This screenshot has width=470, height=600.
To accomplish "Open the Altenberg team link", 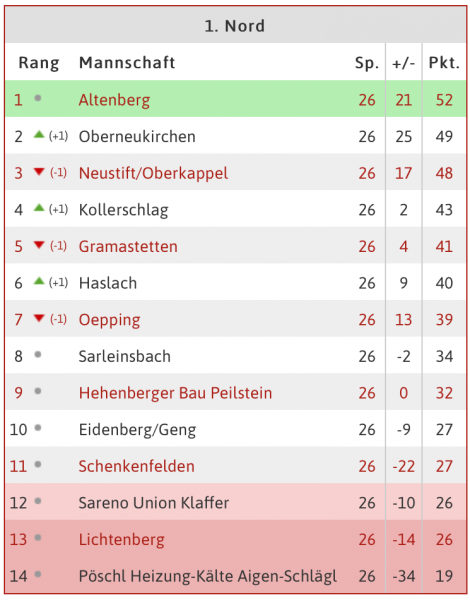I will pyautogui.click(x=114, y=100).
